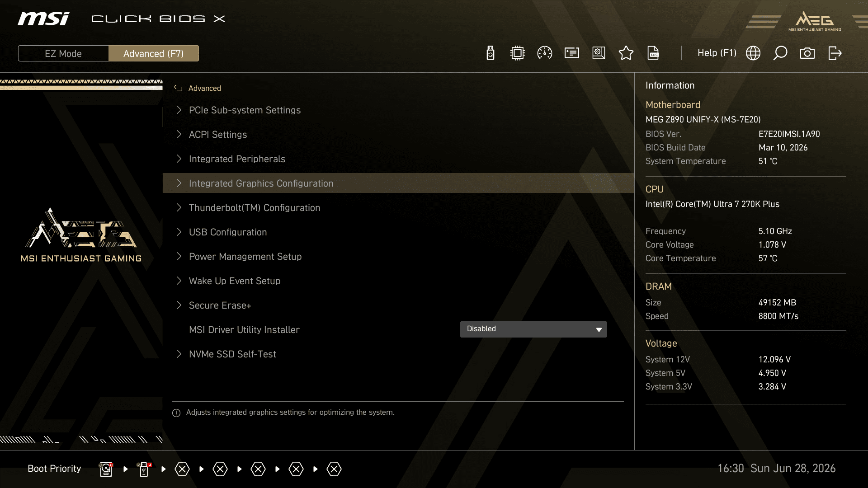Viewport: 868px width, 488px height.
Task: Click BIOS build date Mar 10, 2026
Action: click(783, 148)
